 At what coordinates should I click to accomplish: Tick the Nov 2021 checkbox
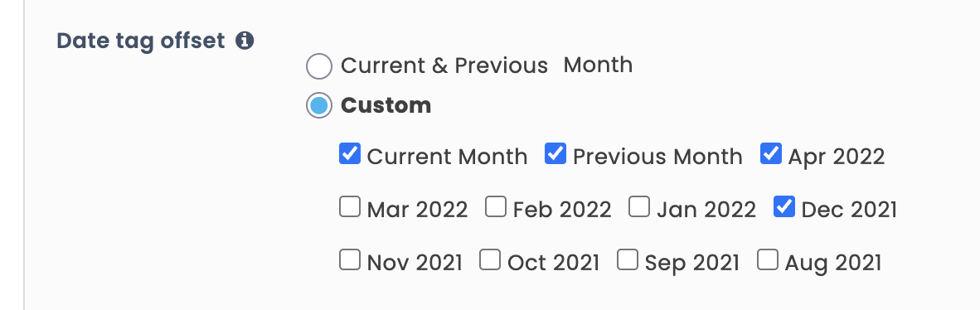click(x=350, y=259)
